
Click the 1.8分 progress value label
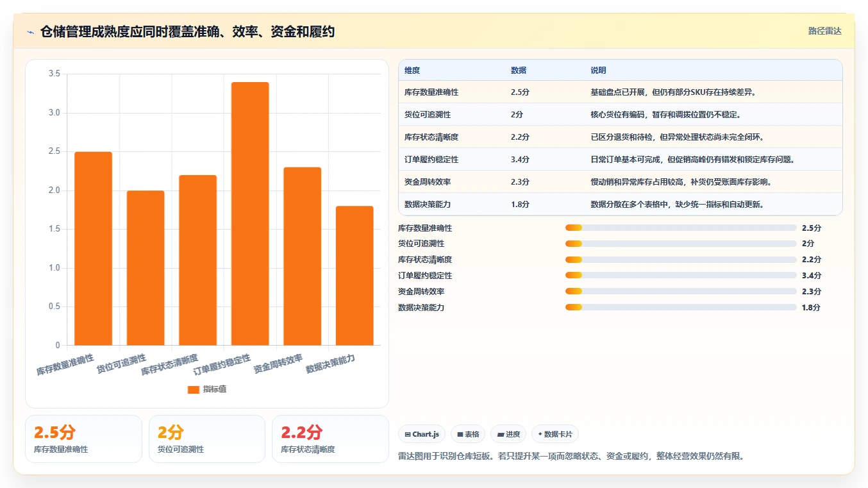[811, 307]
